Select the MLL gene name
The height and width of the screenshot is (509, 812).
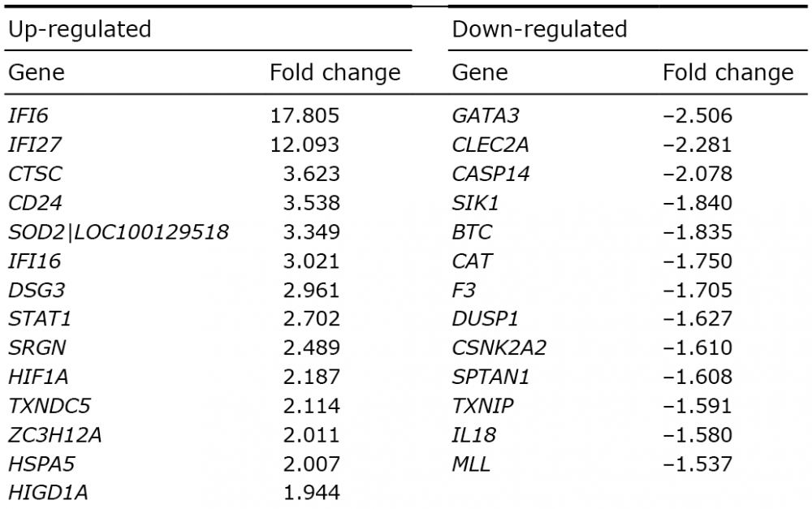pyautogui.click(x=471, y=464)
